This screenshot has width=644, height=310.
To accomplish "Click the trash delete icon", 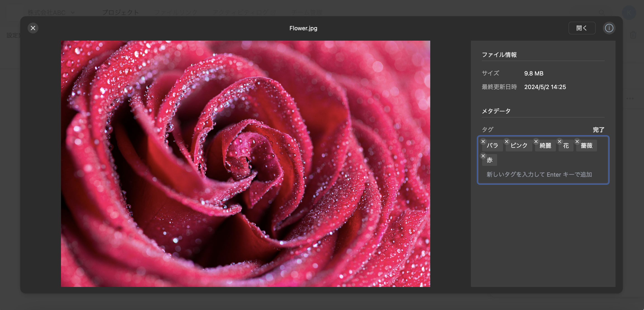I will pos(633,35).
